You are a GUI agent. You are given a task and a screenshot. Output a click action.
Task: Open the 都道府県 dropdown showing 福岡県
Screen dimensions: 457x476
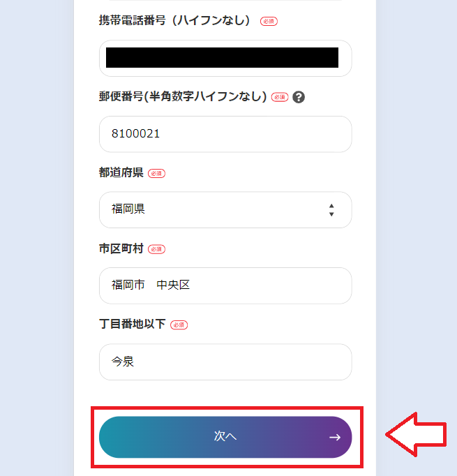[x=225, y=210]
